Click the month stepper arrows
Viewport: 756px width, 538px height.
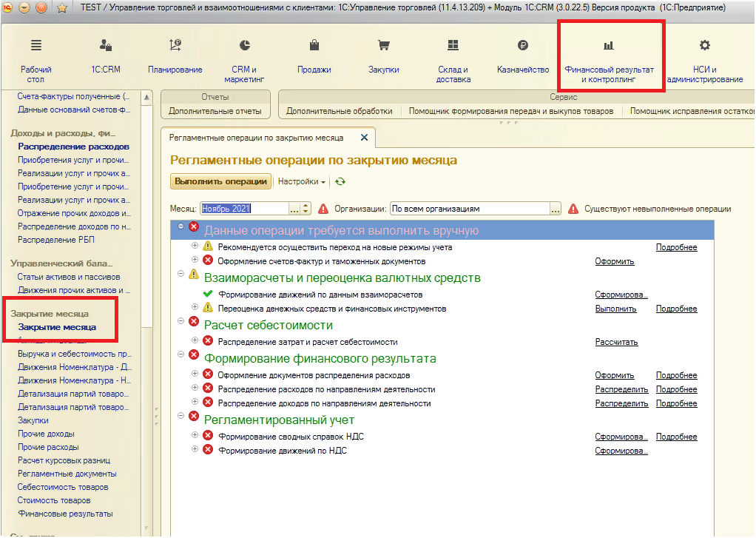(306, 209)
